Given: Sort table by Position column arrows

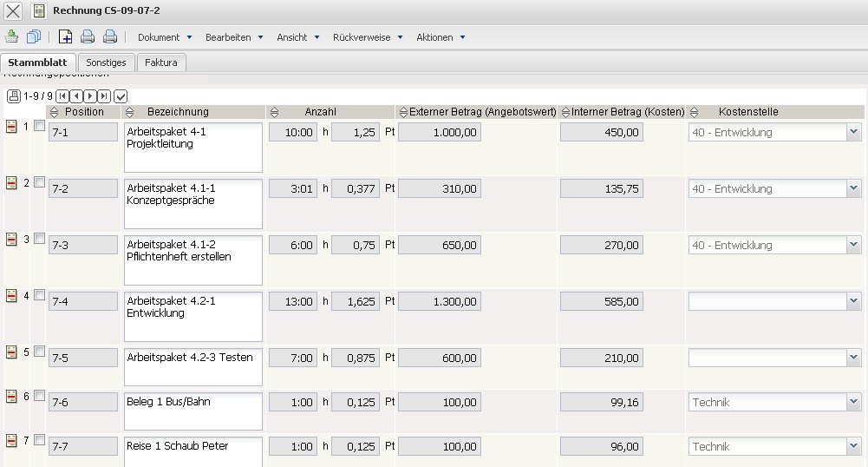Looking at the screenshot, I should pos(55,112).
